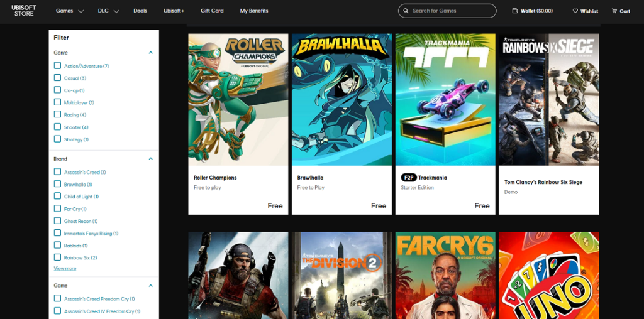644x319 pixels.
Task: Collapse the Brand filter section
Action: click(151, 159)
